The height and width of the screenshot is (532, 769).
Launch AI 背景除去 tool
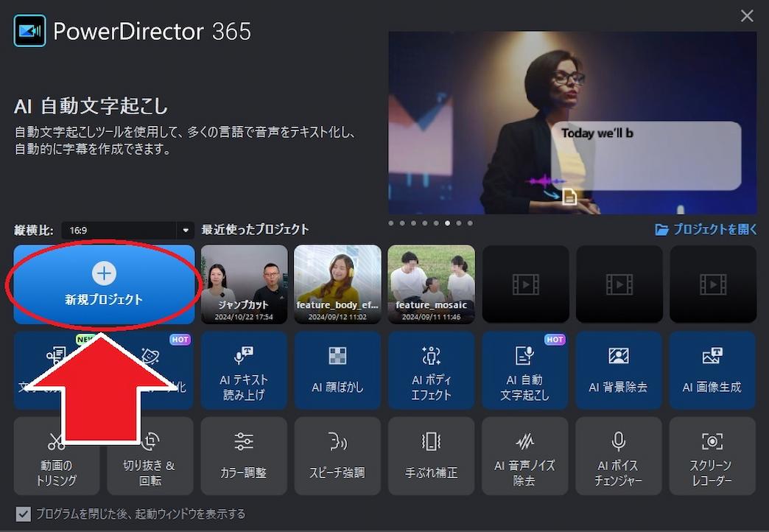tap(619, 371)
